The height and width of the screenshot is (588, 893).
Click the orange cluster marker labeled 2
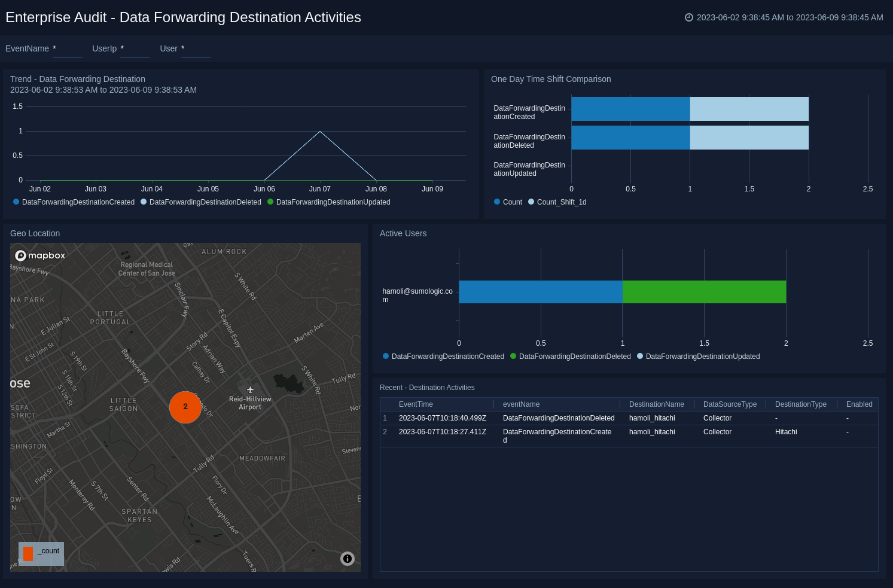coord(185,407)
